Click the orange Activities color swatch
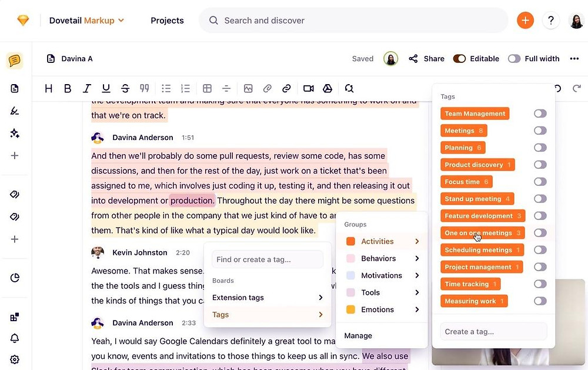Screen dimensions: 588x370 (350, 241)
